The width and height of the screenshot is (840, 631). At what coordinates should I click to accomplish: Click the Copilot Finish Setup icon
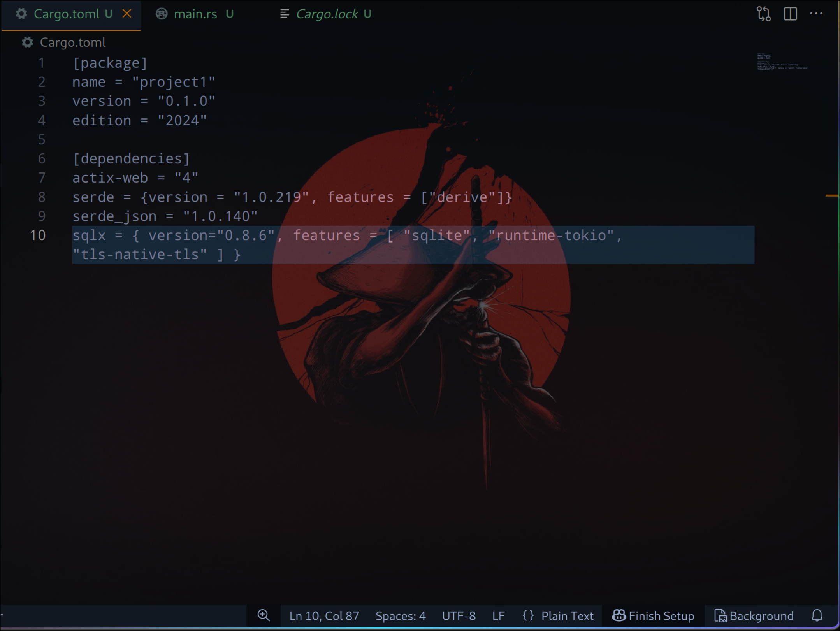pyautogui.click(x=619, y=615)
